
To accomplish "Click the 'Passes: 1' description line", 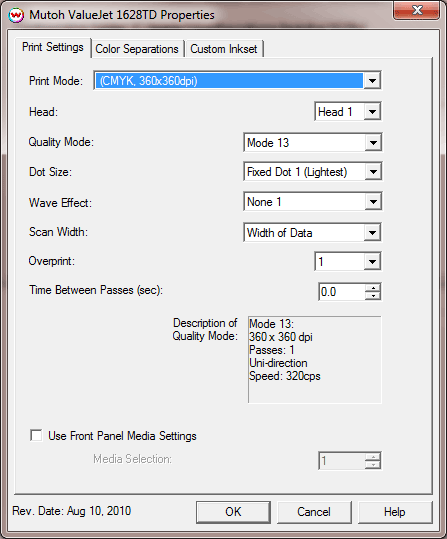I will coord(272,350).
